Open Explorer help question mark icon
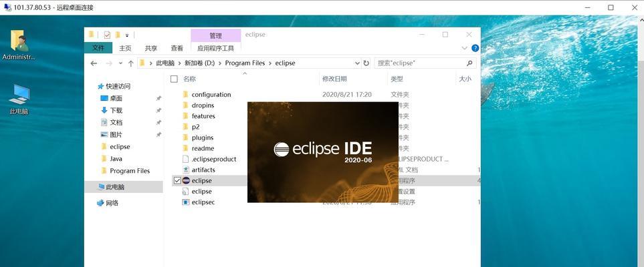Screen dimensions: 644x267 pyautogui.click(x=475, y=48)
